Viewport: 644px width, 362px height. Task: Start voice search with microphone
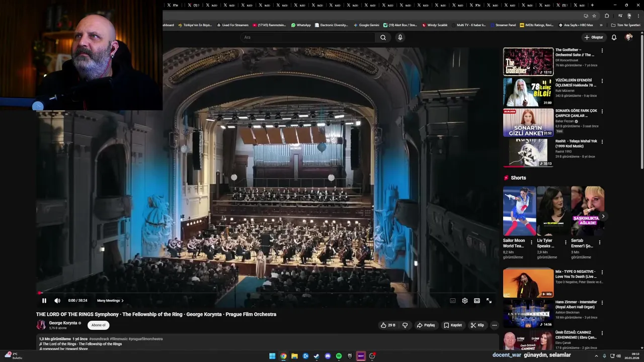pos(400,37)
